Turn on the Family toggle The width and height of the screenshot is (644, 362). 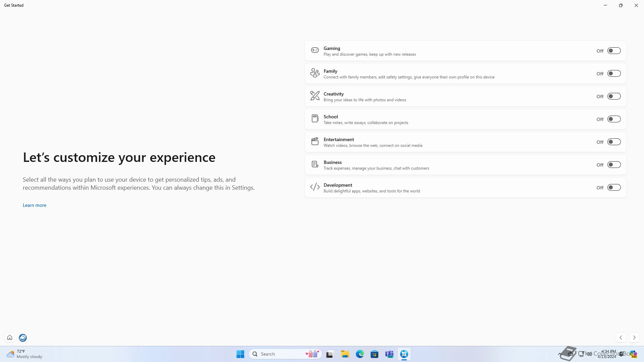point(614,73)
